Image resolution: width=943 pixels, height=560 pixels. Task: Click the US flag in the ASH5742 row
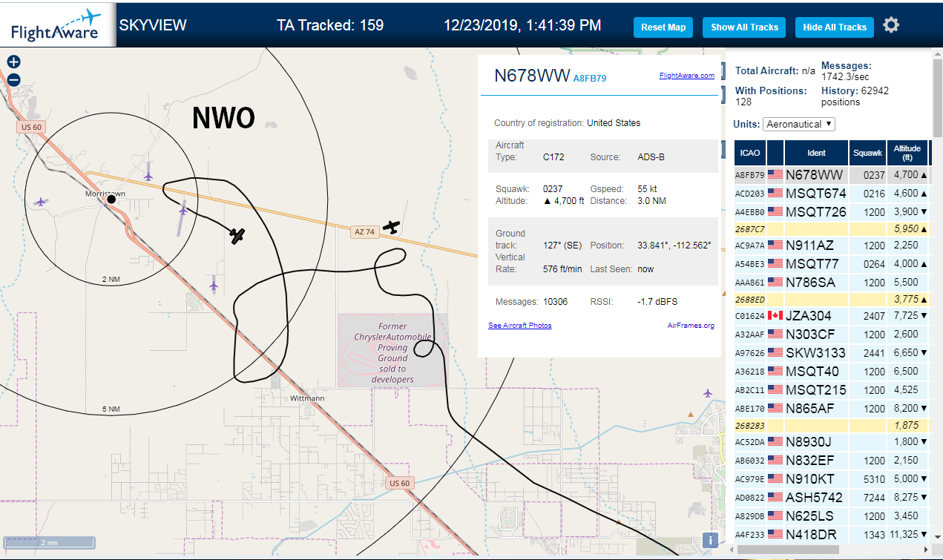point(775,497)
